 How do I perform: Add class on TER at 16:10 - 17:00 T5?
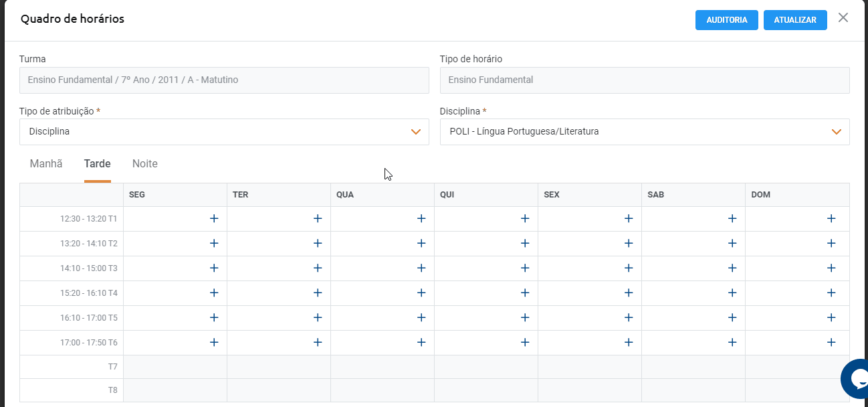click(318, 317)
